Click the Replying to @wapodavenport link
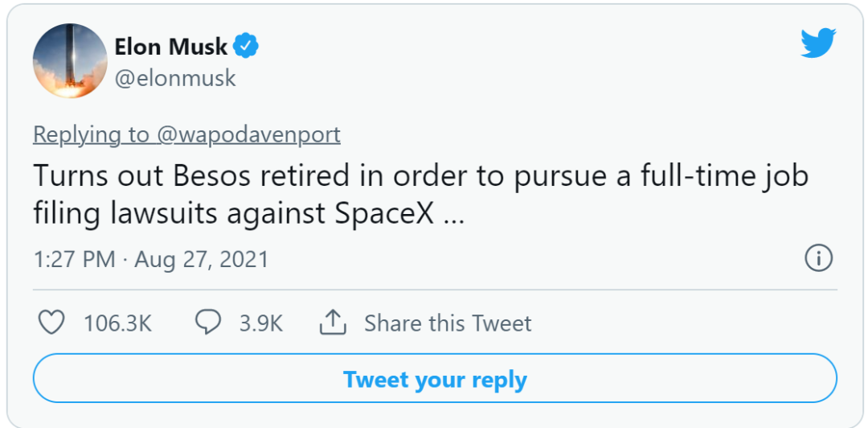This screenshot has height=428, width=868. pos(186,134)
